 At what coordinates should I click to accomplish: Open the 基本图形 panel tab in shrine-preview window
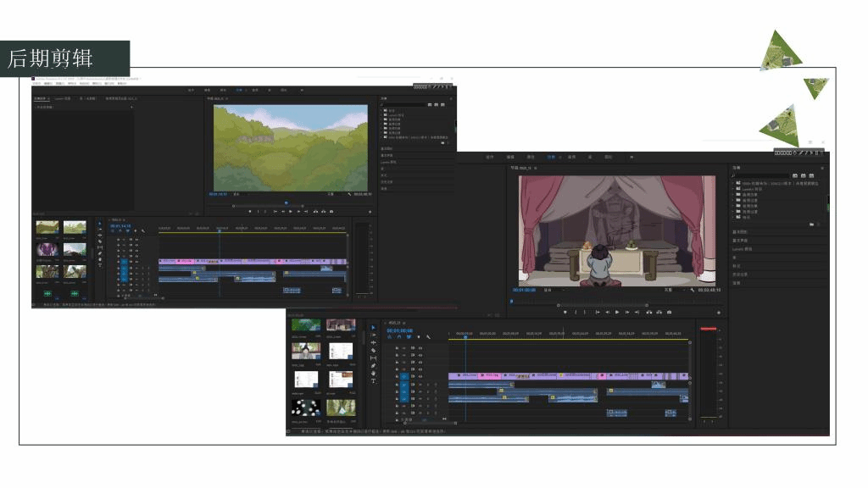click(740, 232)
